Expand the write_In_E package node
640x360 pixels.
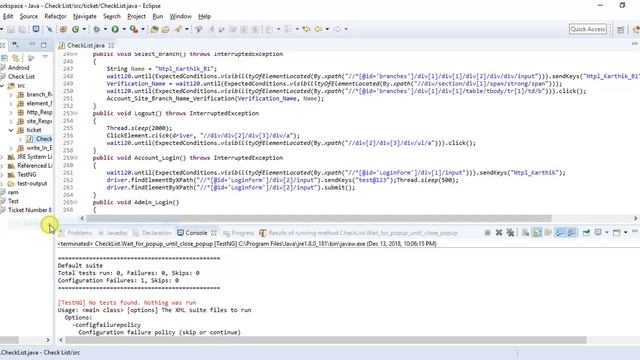(11, 148)
